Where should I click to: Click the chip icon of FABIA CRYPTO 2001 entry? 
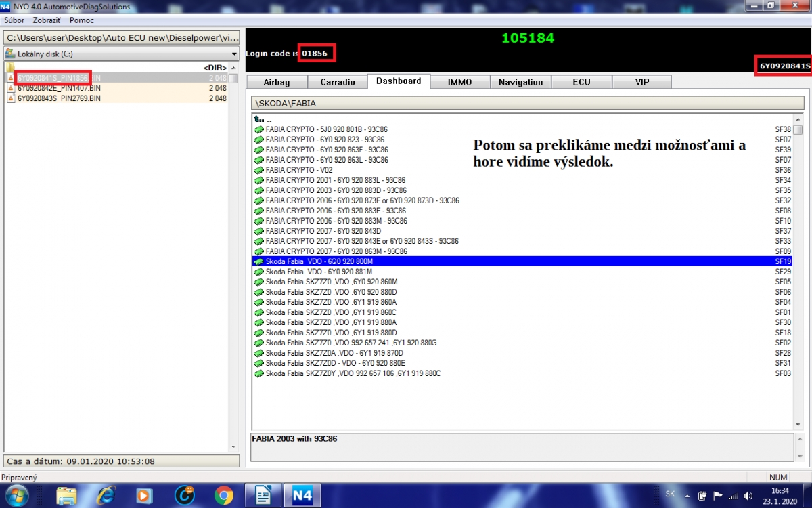[258, 180]
